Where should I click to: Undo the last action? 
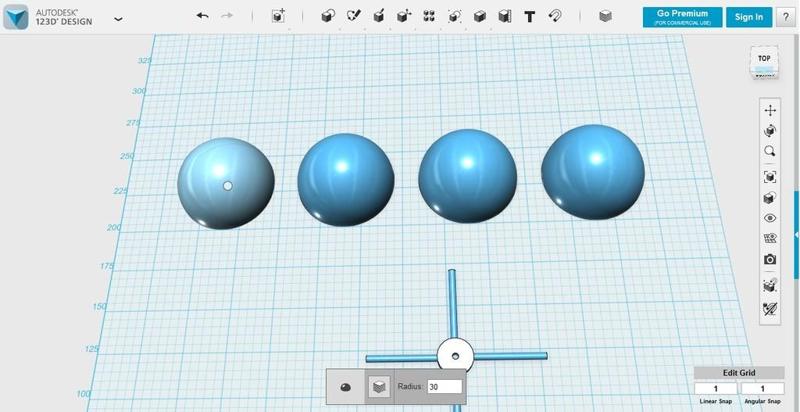(x=203, y=16)
